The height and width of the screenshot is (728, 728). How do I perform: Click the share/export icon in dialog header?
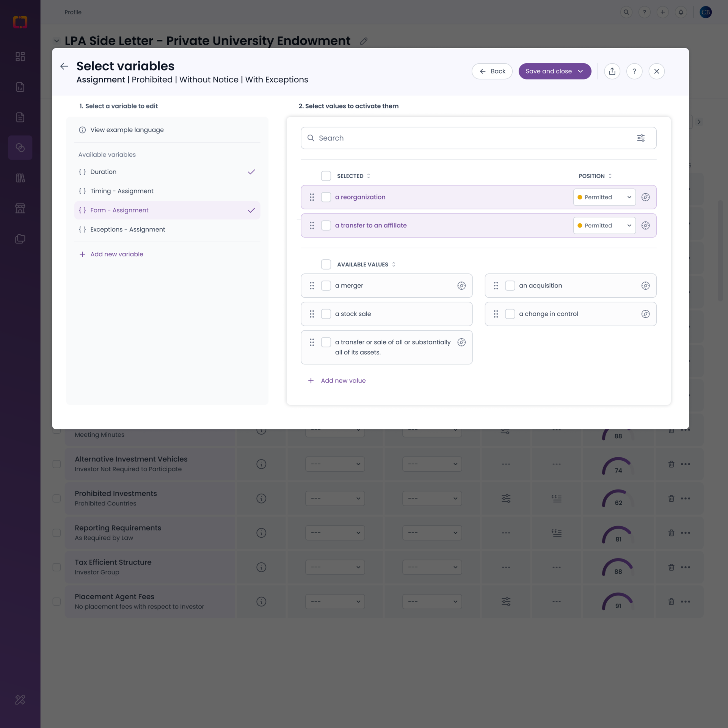point(612,71)
